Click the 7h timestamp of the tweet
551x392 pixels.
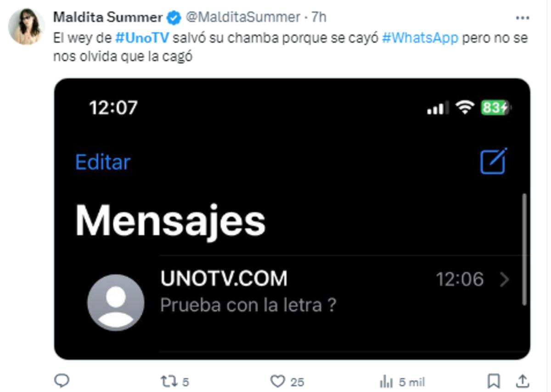[x=319, y=17]
